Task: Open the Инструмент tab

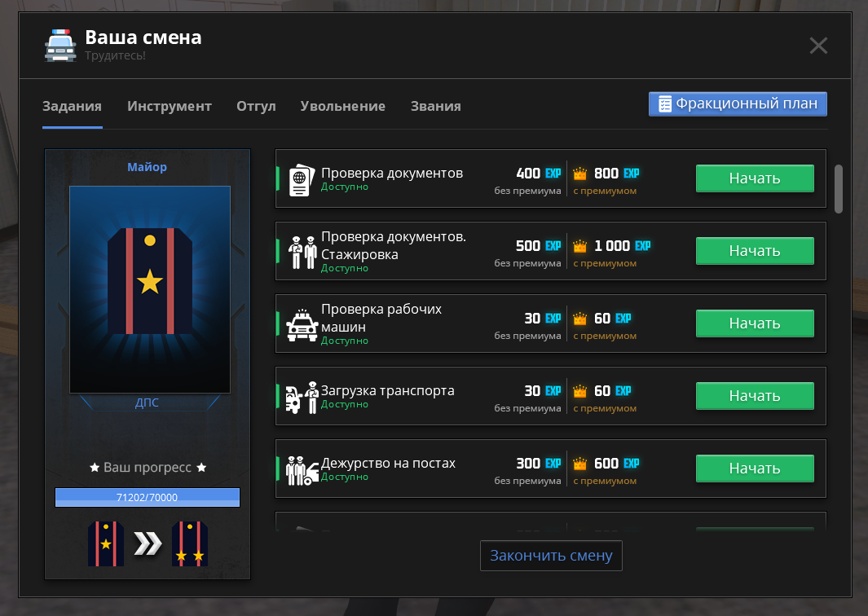Action: [170, 107]
